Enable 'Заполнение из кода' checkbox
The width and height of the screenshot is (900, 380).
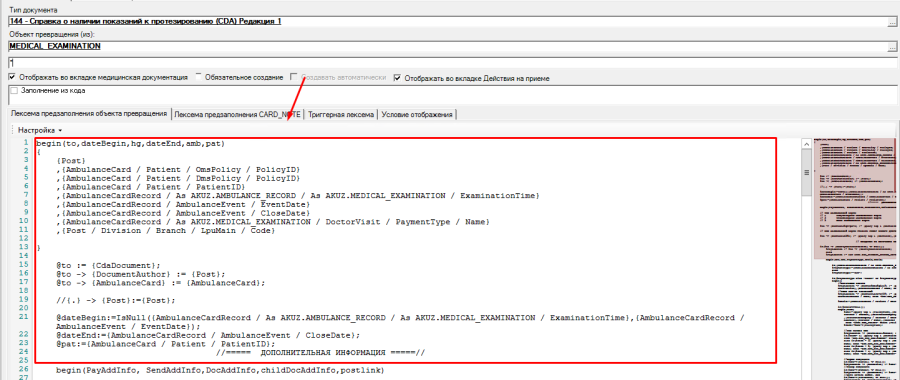click(14, 91)
